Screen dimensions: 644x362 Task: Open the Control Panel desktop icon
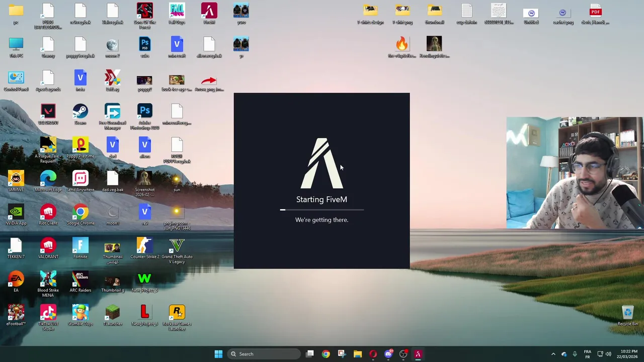pos(16,81)
